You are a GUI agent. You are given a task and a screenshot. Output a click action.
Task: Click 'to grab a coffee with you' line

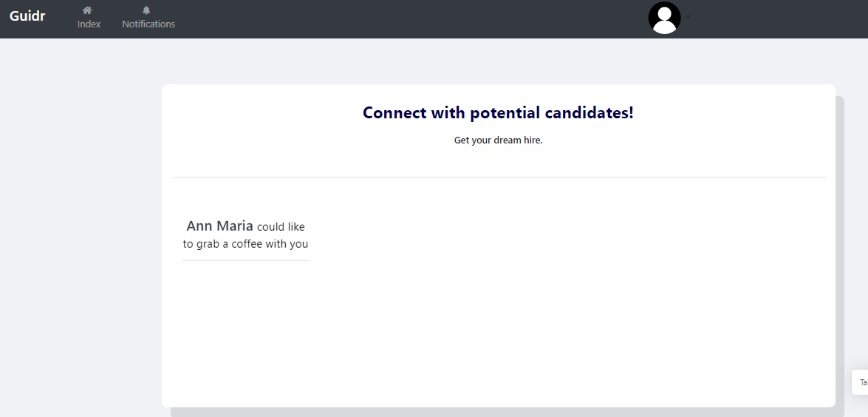[x=245, y=244]
